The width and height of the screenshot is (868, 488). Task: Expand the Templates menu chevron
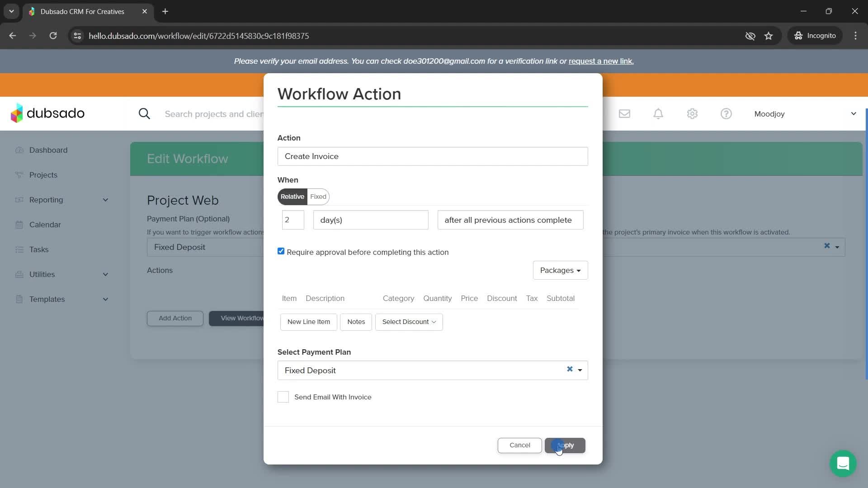(x=105, y=299)
